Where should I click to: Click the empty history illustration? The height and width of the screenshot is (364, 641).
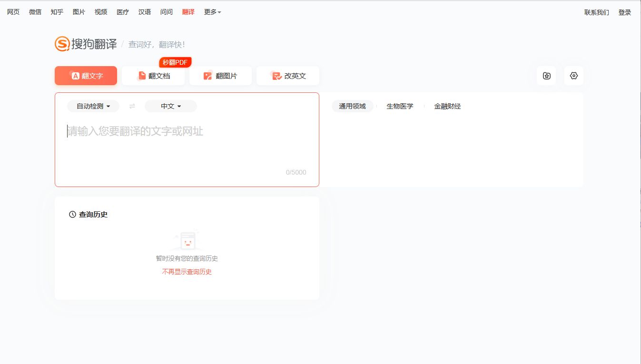coord(187,240)
